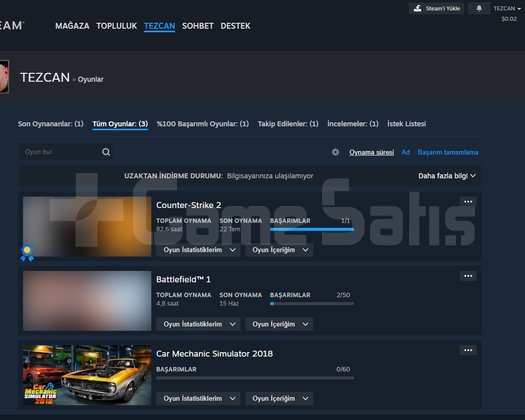Click the 15 Haz last played date
The height and width of the screenshot is (420, 525).
pos(229,304)
